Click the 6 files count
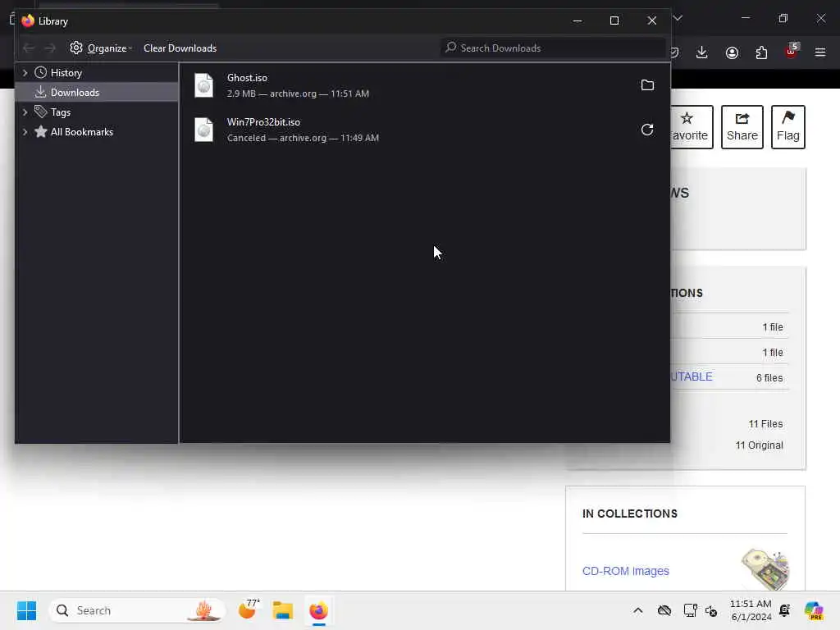 click(769, 377)
